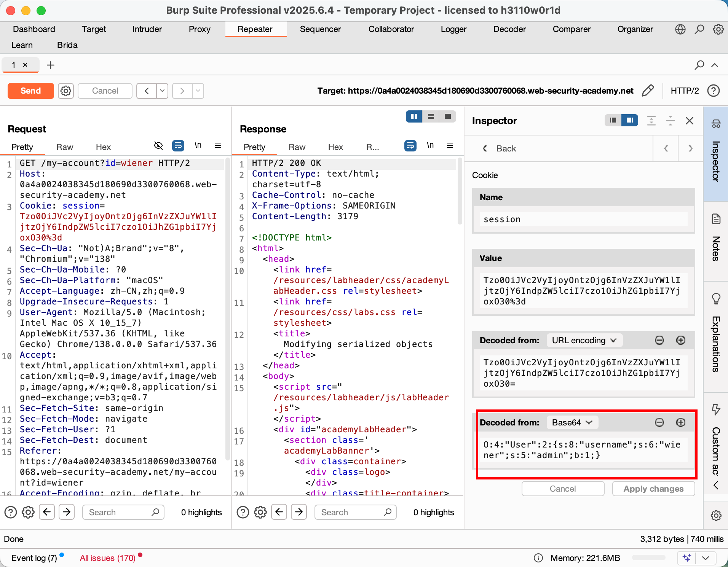The image size is (728, 567).
Task: Set Inspector docked right layout toggle
Action: coord(630,120)
